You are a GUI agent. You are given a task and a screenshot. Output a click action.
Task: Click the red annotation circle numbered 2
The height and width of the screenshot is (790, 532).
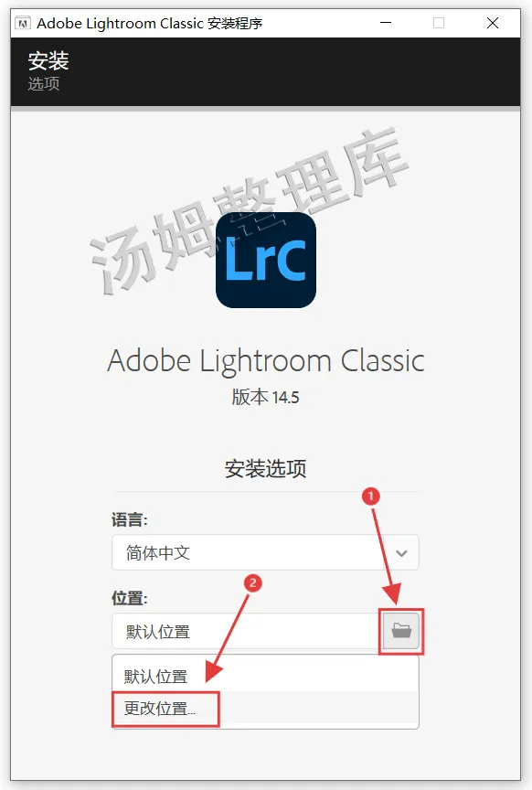(x=253, y=583)
